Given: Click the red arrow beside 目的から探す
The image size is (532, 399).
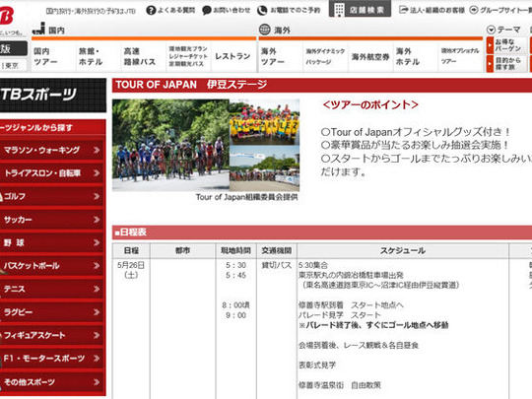Looking at the screenshot, I should click(x=490, y=63).
